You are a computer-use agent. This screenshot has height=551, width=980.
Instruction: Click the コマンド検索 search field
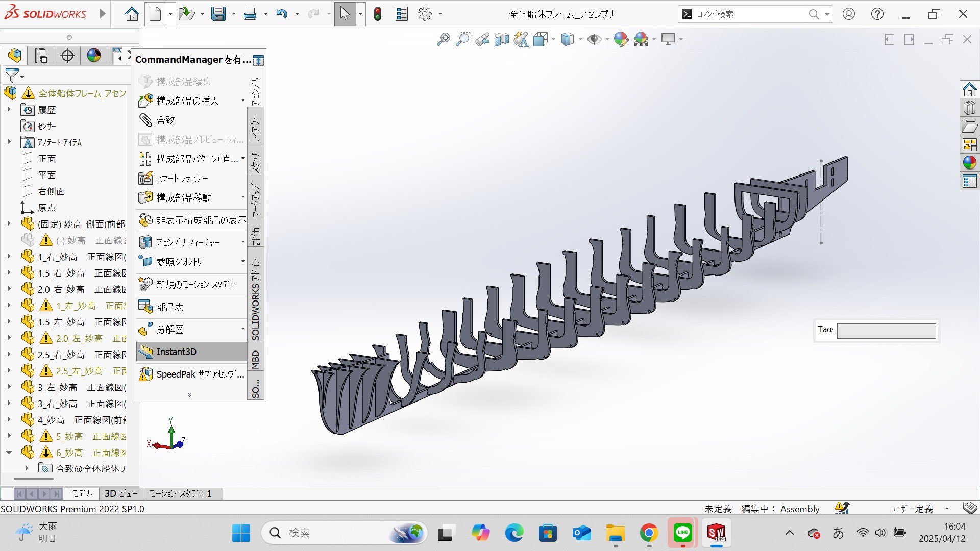750,14
